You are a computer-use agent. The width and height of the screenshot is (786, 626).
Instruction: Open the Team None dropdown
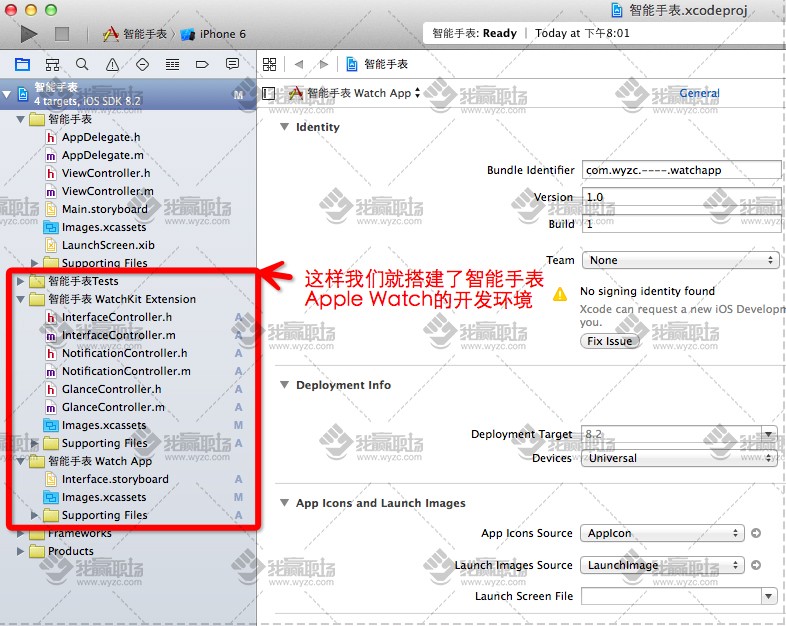click(680, 260)
